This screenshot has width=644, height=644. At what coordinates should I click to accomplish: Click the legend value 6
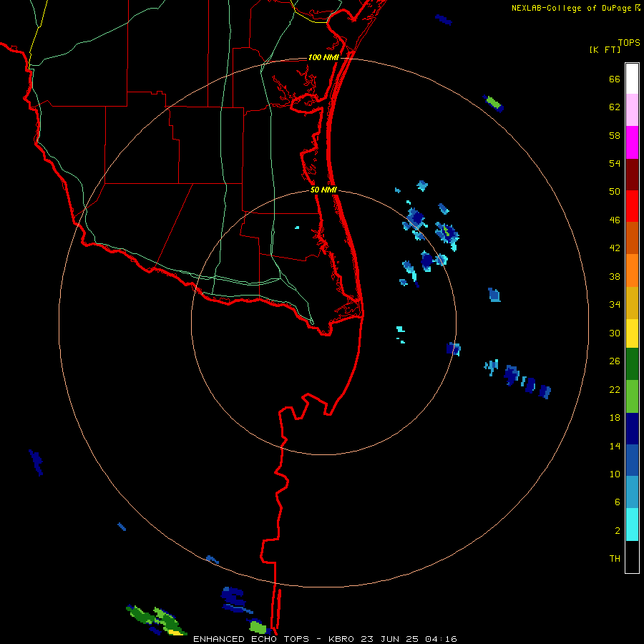tap(618, 502)
